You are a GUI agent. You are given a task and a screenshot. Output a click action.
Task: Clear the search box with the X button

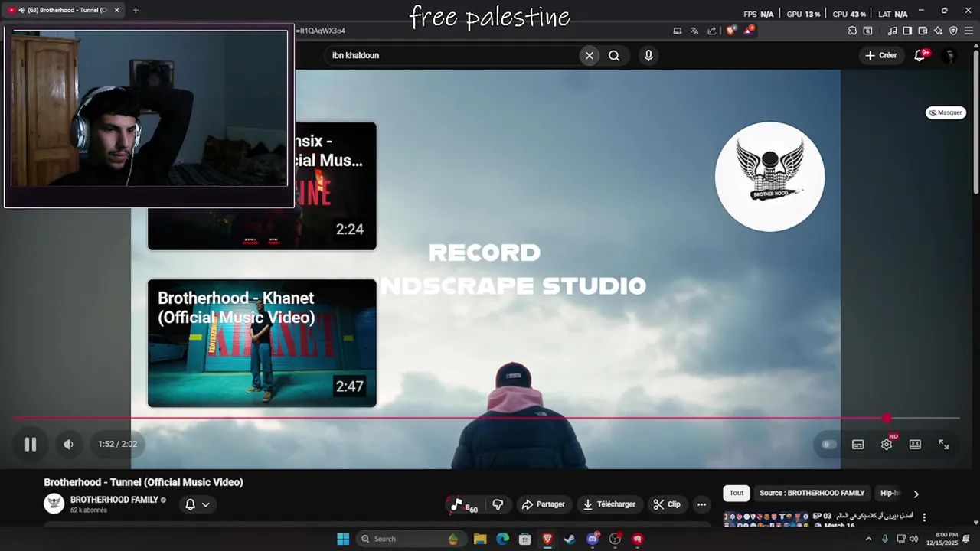click(589, 55)
